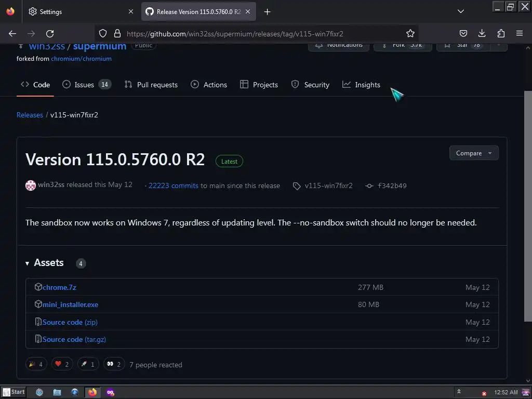The width and height of the screenshot is (532, 399).
Task: Open the win32ss author link
Action: 51,184
